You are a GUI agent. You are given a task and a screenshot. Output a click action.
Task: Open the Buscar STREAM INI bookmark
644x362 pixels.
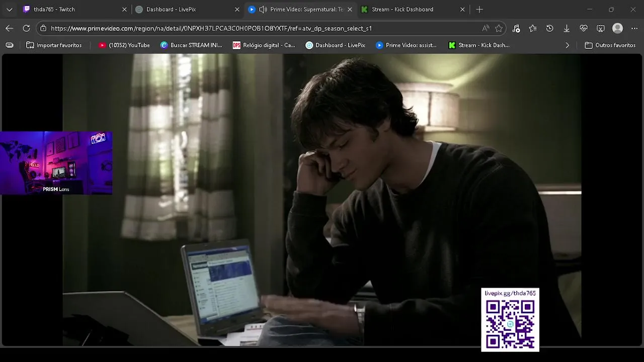point(191,45)
